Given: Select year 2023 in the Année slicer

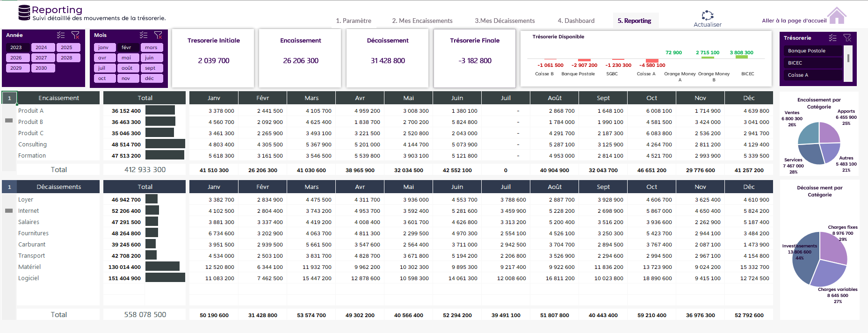Looking at the screenshot, I should point(18,47).
